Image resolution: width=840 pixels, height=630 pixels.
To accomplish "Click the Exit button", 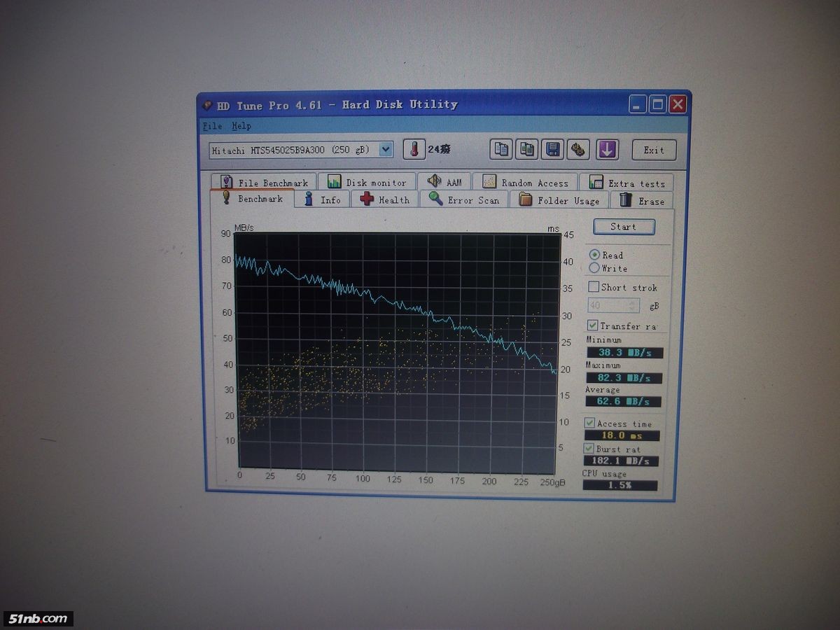I will [654, 150].
